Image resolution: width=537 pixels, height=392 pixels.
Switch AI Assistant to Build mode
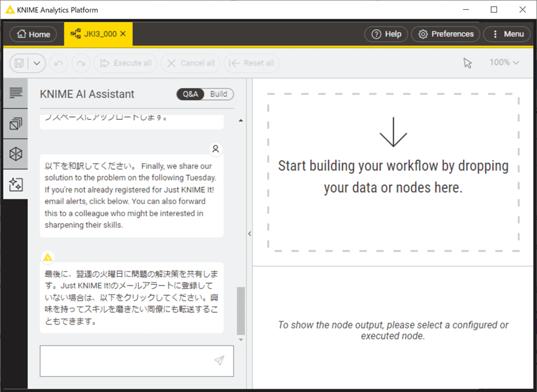[218, 95]
